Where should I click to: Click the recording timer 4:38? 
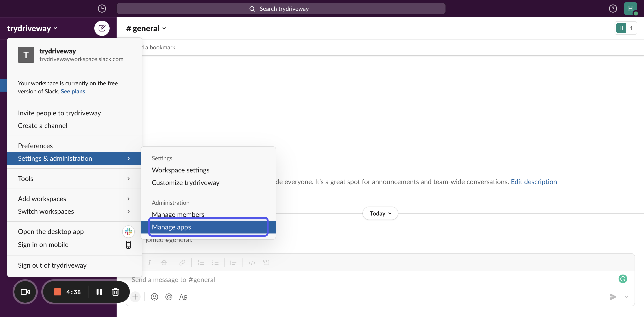point(73,292)
